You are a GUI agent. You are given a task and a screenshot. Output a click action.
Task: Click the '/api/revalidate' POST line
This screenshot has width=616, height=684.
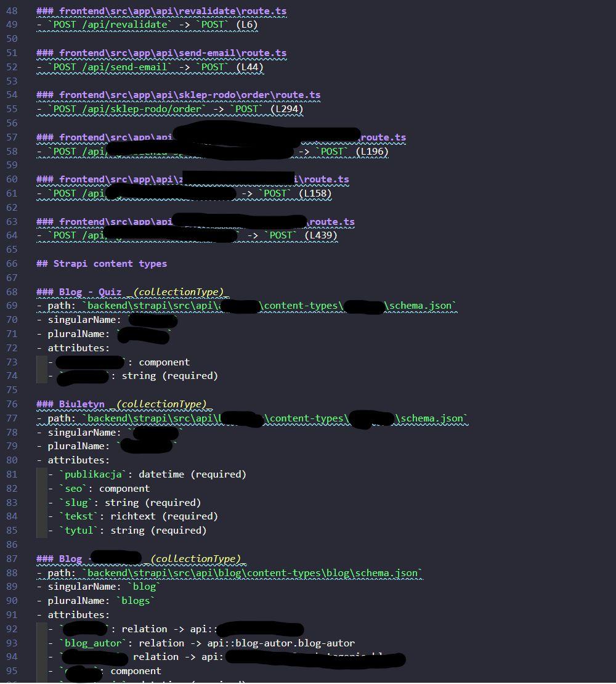(147, 25)
